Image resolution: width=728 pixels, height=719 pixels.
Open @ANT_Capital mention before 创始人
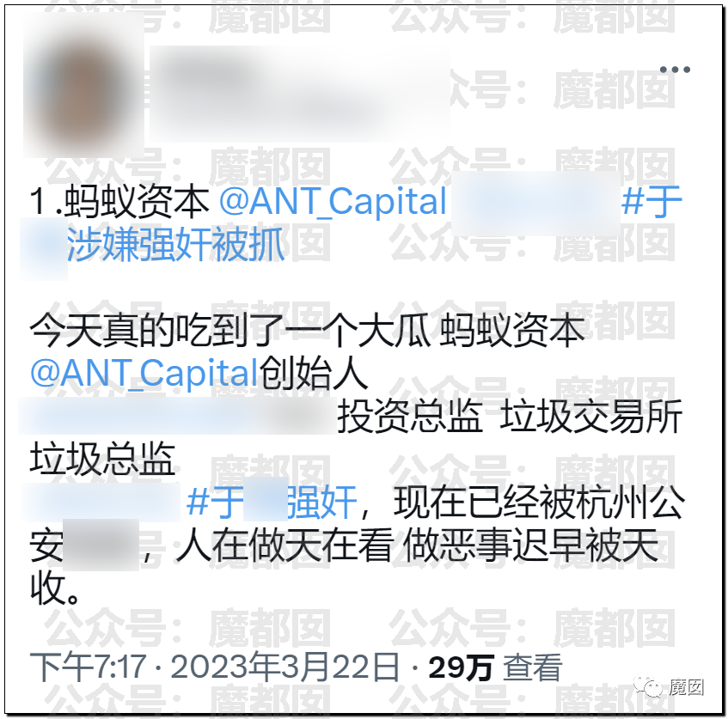tap(144, 373)
